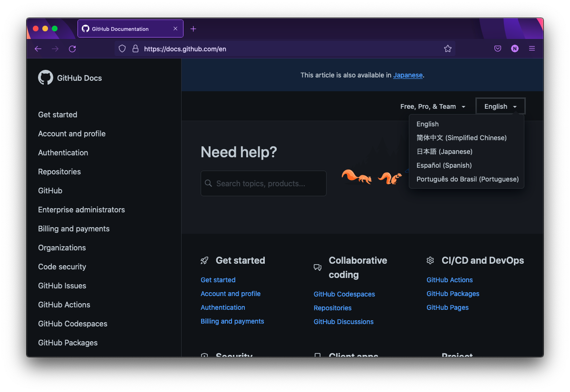
Task: Click the gear icon beside CI/CD and DevOps
Action: pyautogui.click(x=430, y=260)
